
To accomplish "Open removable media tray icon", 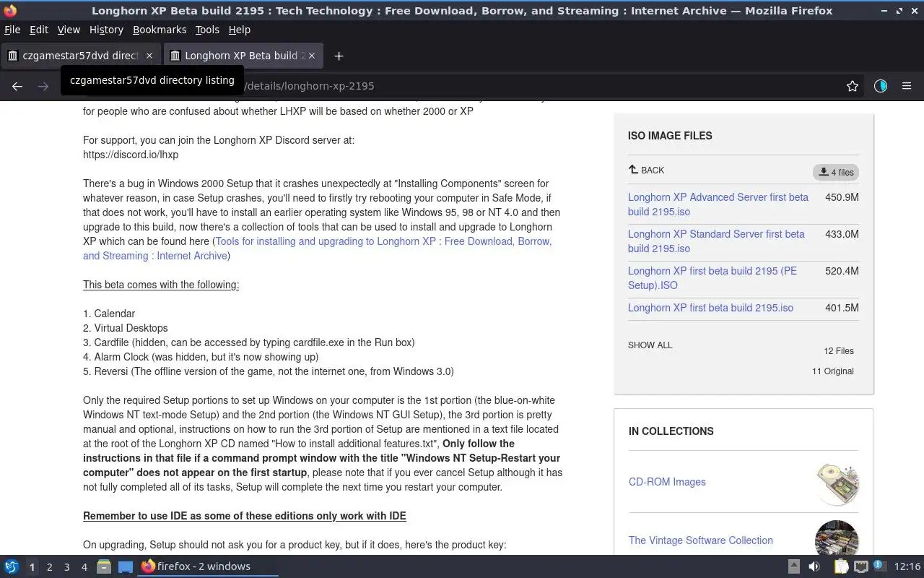I will (x=793, y=566).
